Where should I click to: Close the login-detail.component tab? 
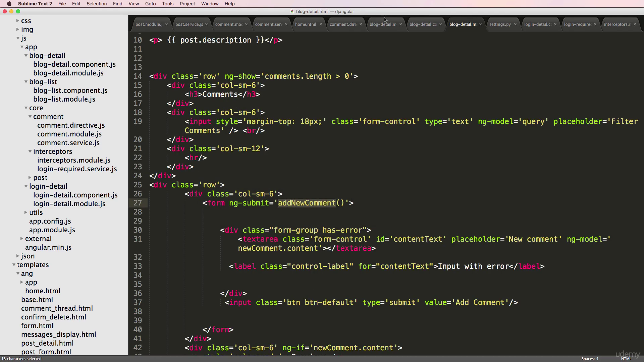coord(555,24)
